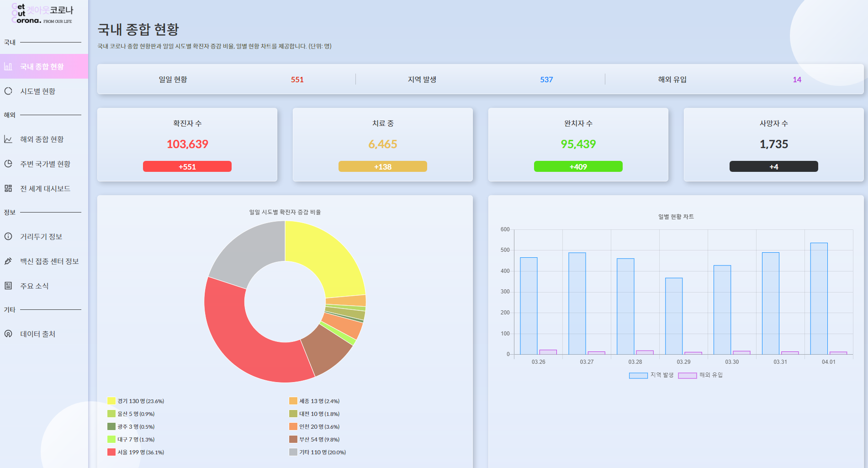Screen dimensions: 868x468
Task: Toggle 해외 유입 legend in daily chart
Action: pyautogui.click(x=700, y=375)
